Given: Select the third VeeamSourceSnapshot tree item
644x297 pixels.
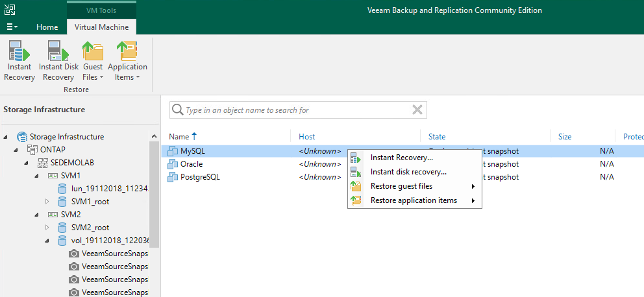Looking at the screenshot, I should pyautogui.click(x=115, y=279).
